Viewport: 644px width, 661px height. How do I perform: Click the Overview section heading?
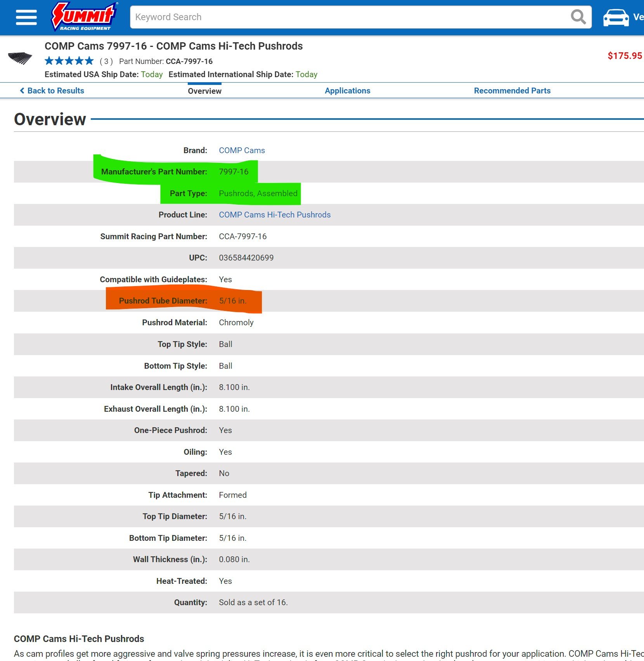tap(50, 119)
